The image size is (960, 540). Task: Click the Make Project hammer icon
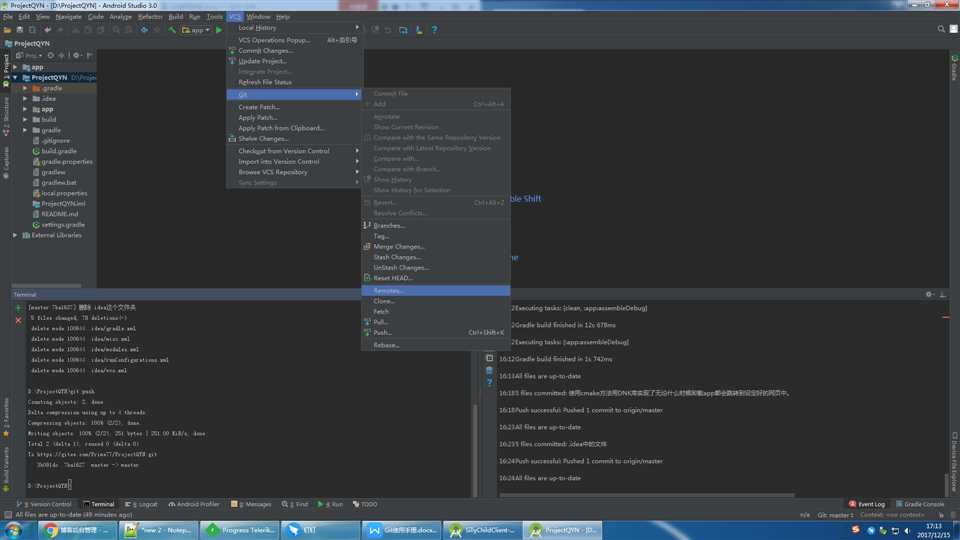coord(172,30)
